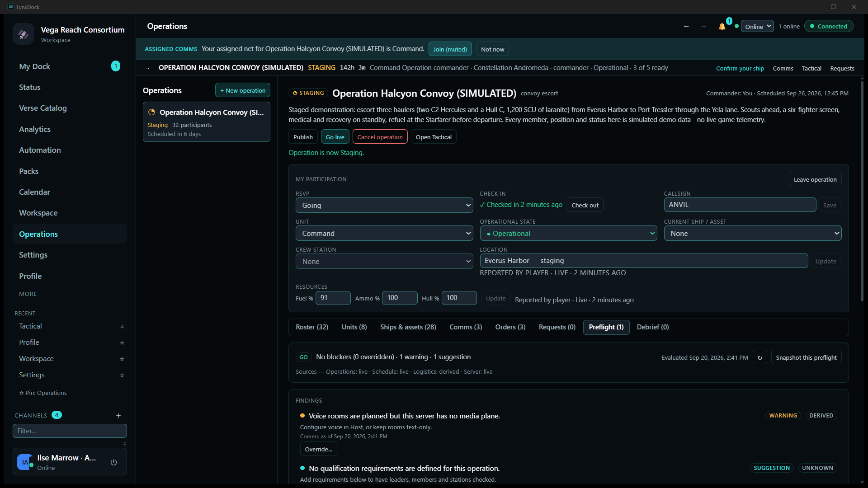Switch to the Debrief (0) tab
The height and width of the screenshot is (488, 868).
tap(653, 327)
